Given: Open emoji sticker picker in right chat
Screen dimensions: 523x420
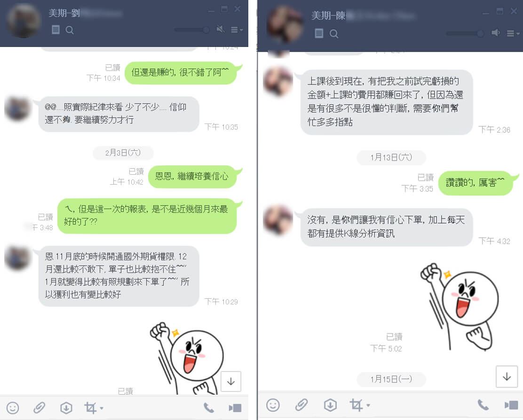Looking at the screenshot, I should 273,405.
